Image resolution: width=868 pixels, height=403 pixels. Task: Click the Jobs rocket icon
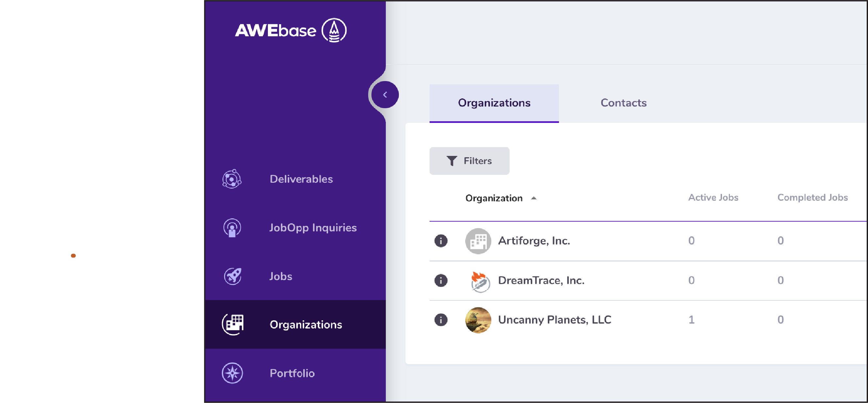pyautogui.click(x=233, y=276)
